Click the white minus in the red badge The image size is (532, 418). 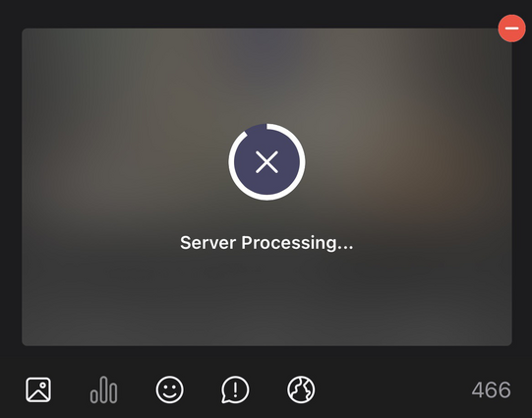[511, 29]
